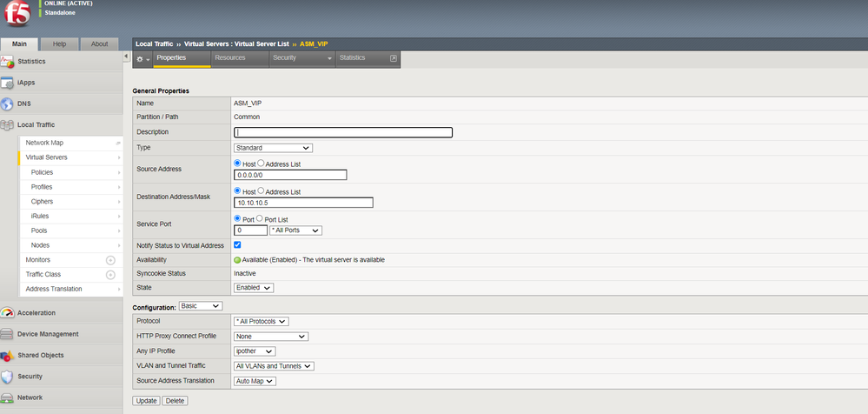Screen dimensions: 868x414
Task: Click the Statistics tab pop-out icon
Action: tap(394, 57)
